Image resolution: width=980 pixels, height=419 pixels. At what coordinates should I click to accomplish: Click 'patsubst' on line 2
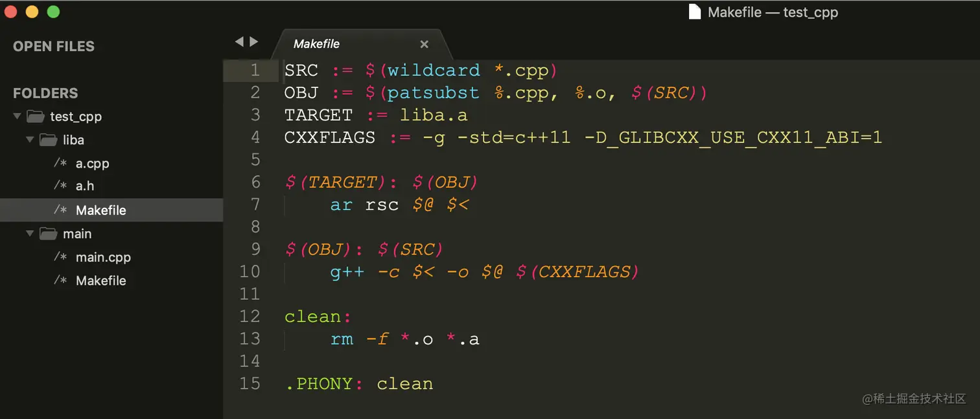coord(434,93)
